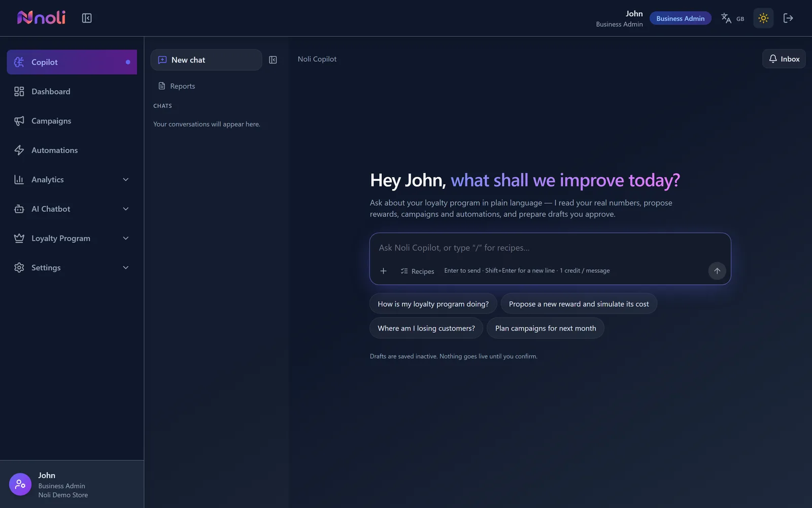Expand the AI Chatbot chevron

pos(126,209)
